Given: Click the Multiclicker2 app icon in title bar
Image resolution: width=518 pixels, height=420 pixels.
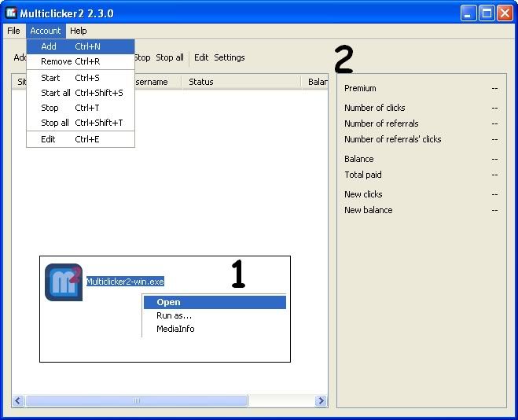Looking at the screenshot, I should pyautogui.click(x=12, y=13).
